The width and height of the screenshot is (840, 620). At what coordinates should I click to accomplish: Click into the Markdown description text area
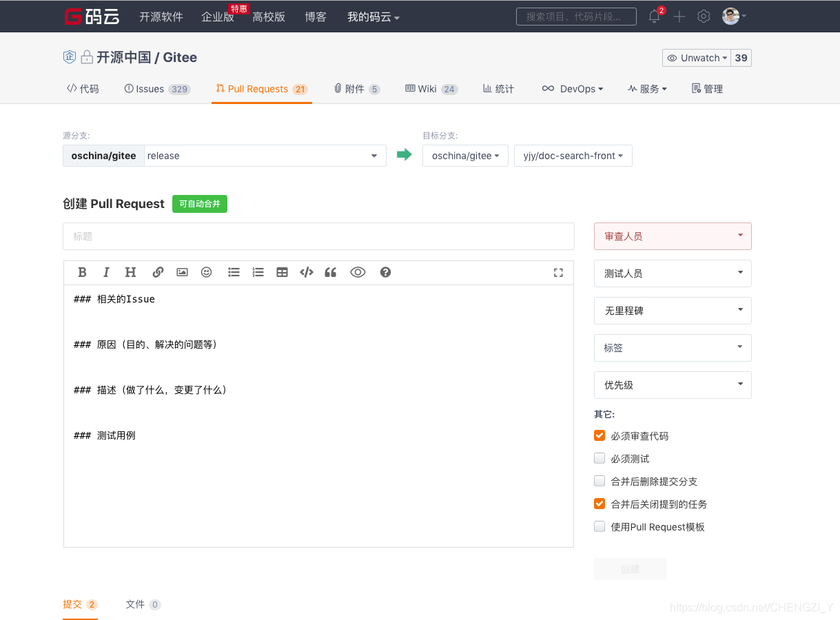[x=318, y=416]
